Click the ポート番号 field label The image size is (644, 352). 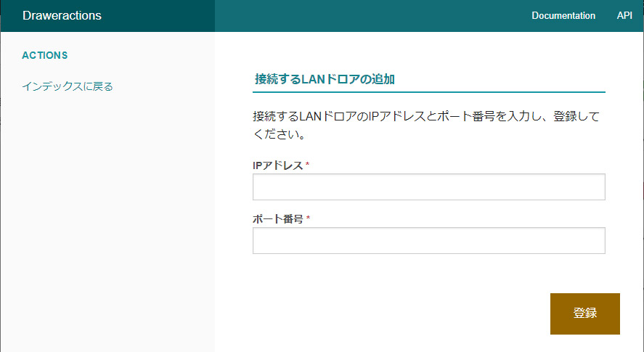[x=277, y=219]
